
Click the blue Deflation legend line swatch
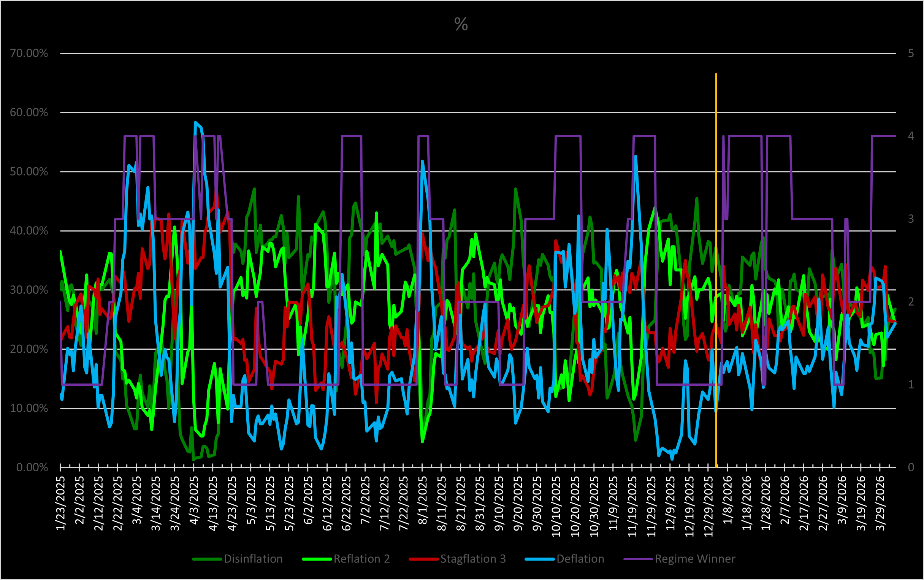tap(539, 559)
